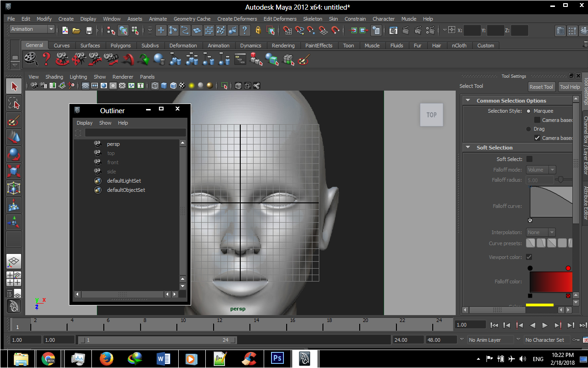588x368 pixels.
Task: Open the Create Deformers menu
Action: (237, 19)
